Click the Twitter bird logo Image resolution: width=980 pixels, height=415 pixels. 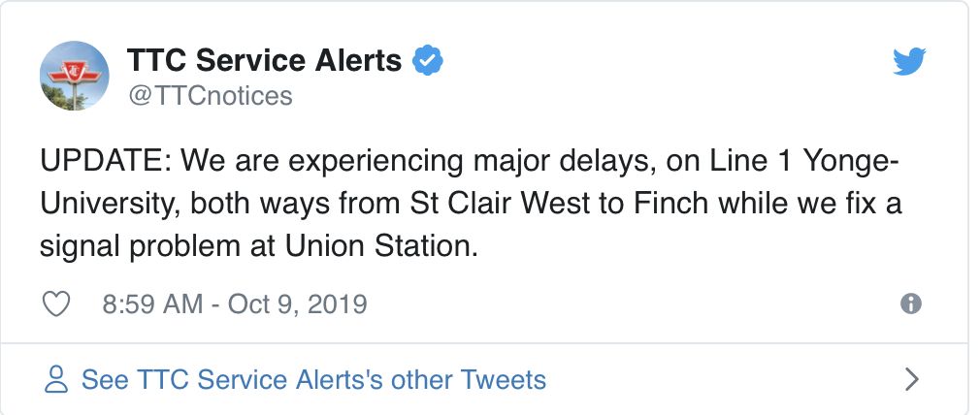pyautogui.click(x=909, y=62)
